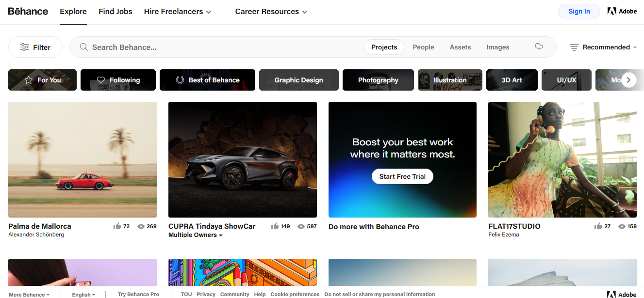This screenshot has height=298, width=644.
Task: Open the CUPRA Tindaya ShowCar thumbnail
Action: click(x=243, y=159)
